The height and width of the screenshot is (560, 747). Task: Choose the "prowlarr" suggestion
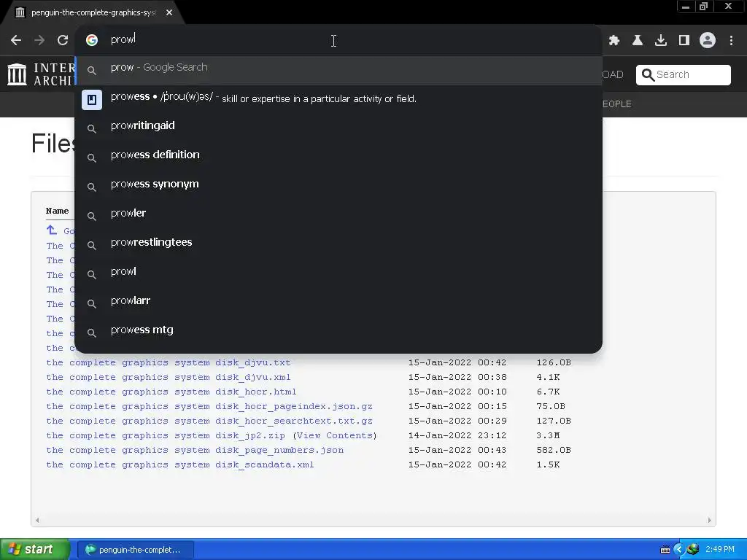click(x=338, y=304)
